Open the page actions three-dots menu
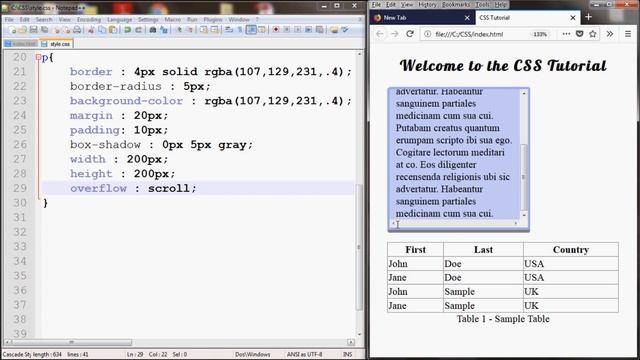Viewport: 640px width, 360px height. (x=566, y=34)
